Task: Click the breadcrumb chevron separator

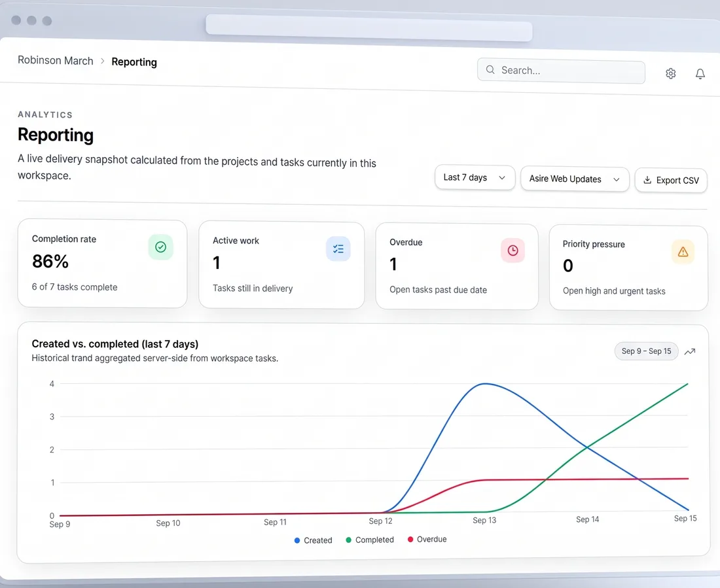Action: (102, 61)
